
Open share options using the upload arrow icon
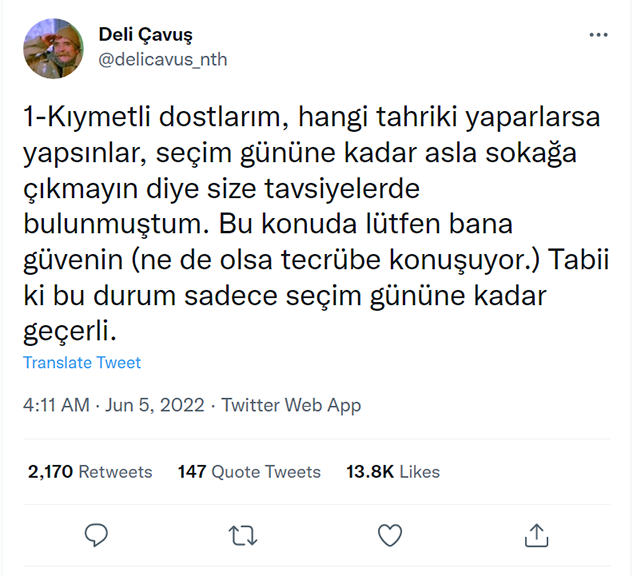click(536, 535)
